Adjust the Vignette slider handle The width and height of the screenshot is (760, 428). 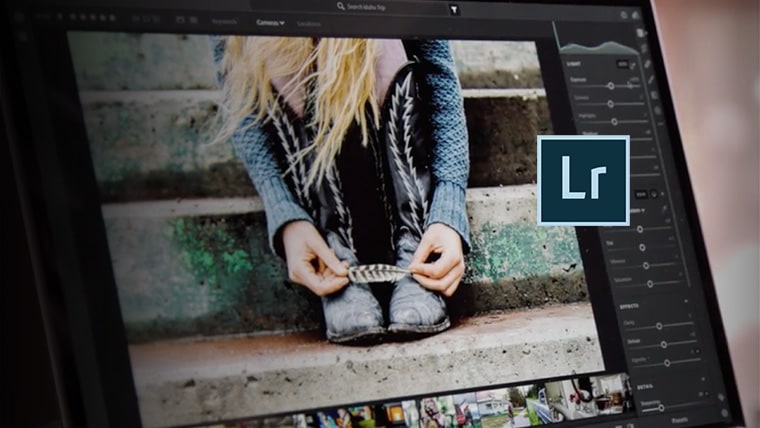tap(667, 363)
